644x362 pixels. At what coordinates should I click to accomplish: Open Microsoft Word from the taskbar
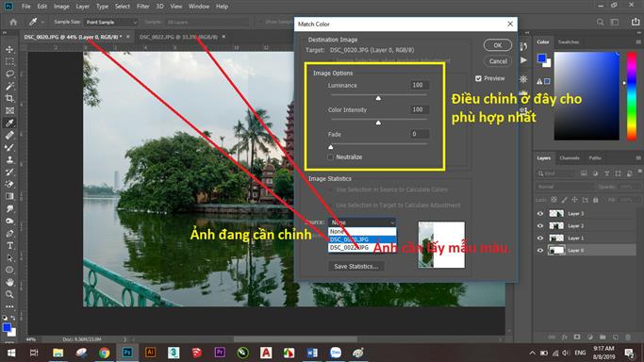tap(312, 353)
